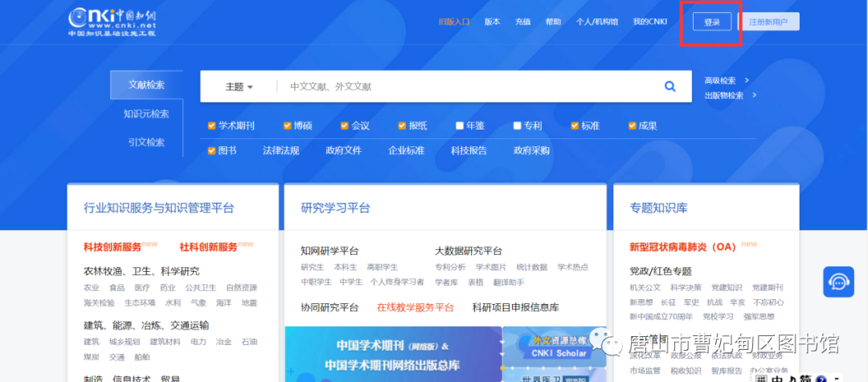This screenshot has height=382, width=868.
Task: Click 学者库 link
Action: point(446,282)
